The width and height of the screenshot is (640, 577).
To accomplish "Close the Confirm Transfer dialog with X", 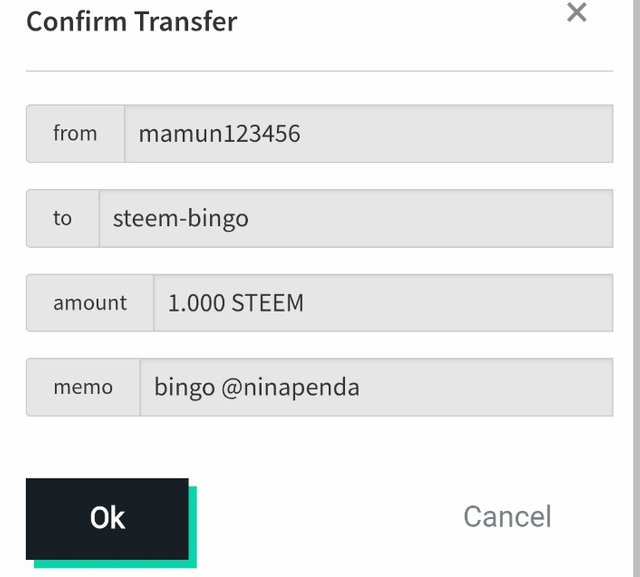I will tap(577, 13).
